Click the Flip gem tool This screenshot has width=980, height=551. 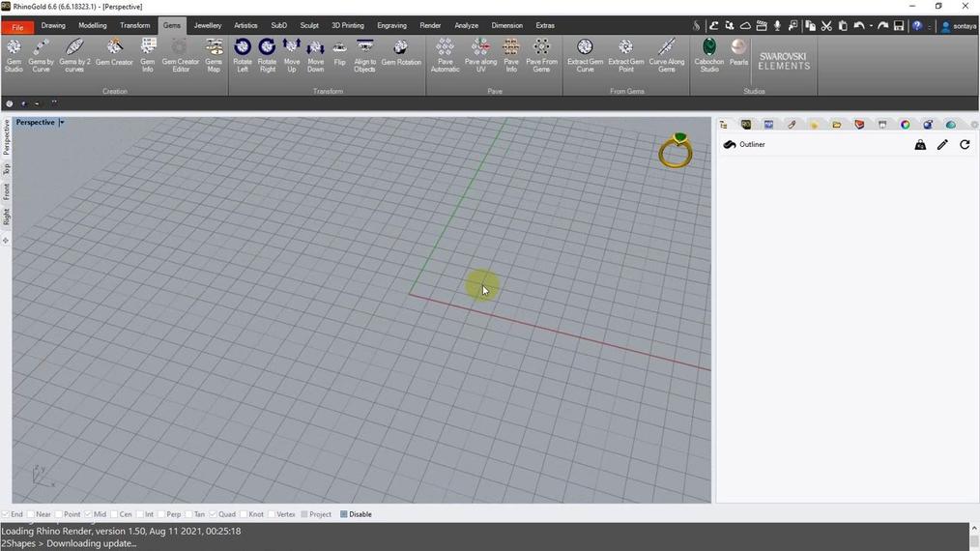(339, 52)
